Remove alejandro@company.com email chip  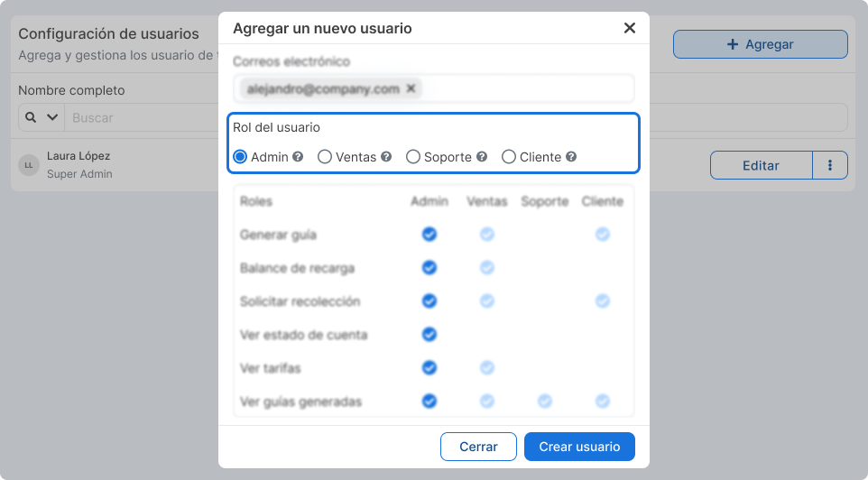pyautogui.click(x=411, y=88)
